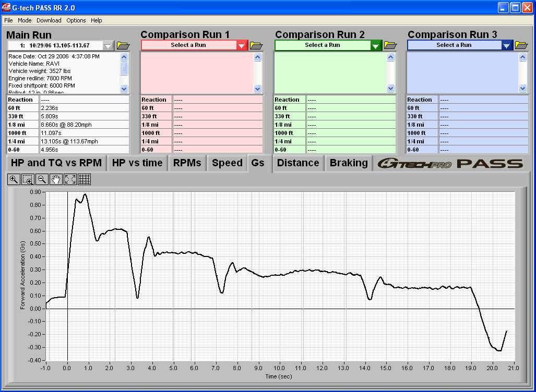Open the Main Run selection dropdown
This screenshot has width=536, height=392.
[x=108, y=45]
